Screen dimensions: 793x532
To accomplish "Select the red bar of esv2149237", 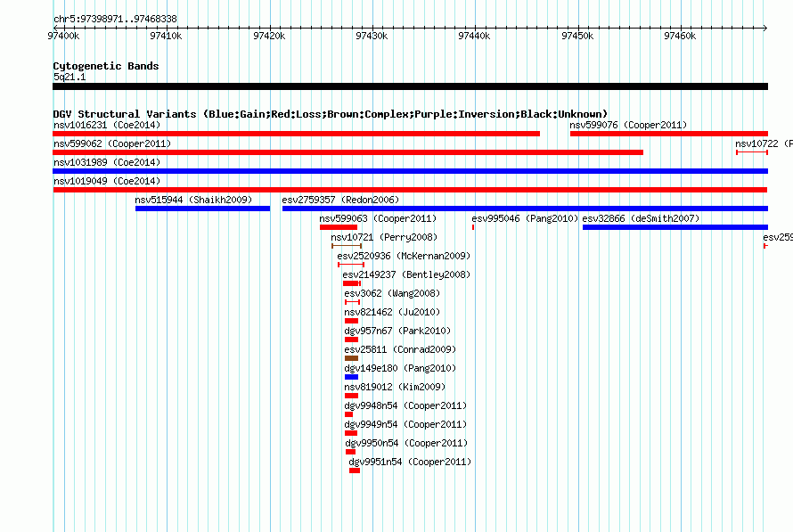I will (x=351, y=283).
